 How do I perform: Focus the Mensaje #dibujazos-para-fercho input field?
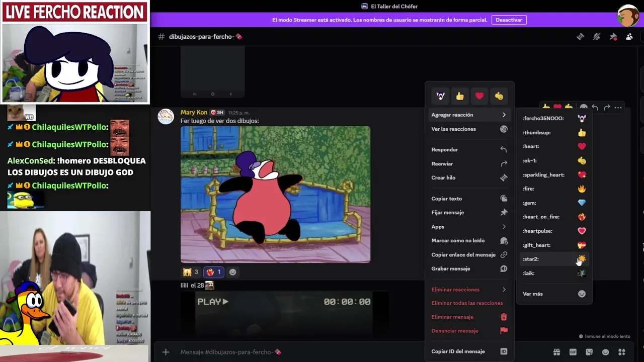point(352,352)
